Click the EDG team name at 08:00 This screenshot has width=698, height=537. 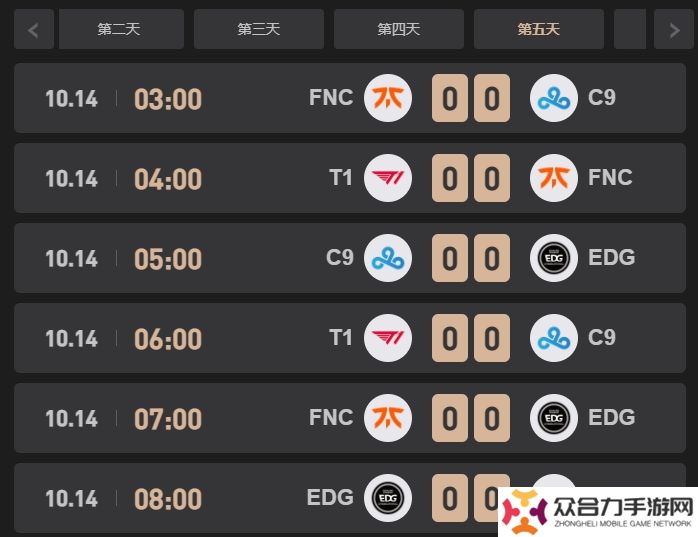330,497
